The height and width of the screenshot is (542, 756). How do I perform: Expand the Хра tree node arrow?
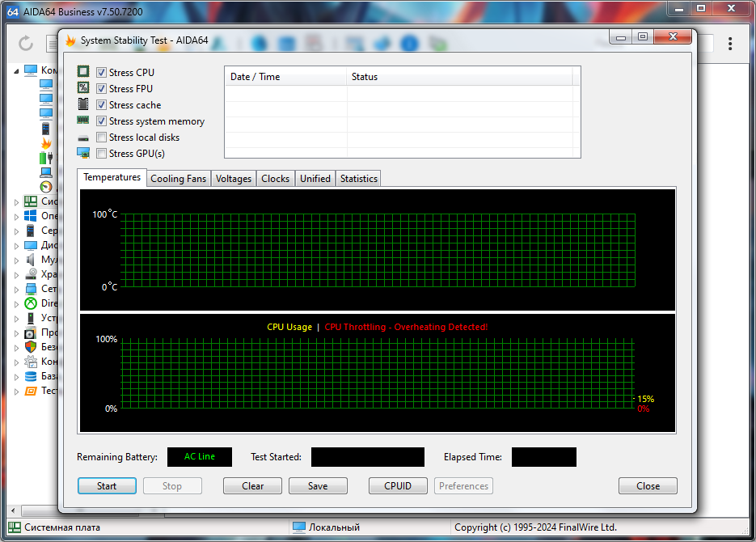pyautogui.click(x=16, y=275)
